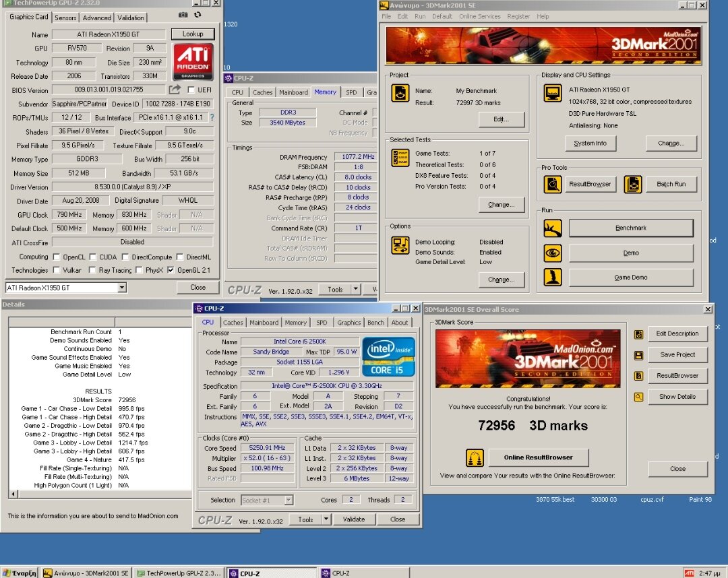Click the joystick icon beside Game Demo
Screen dimensions: 728x578
click(553, 278)
